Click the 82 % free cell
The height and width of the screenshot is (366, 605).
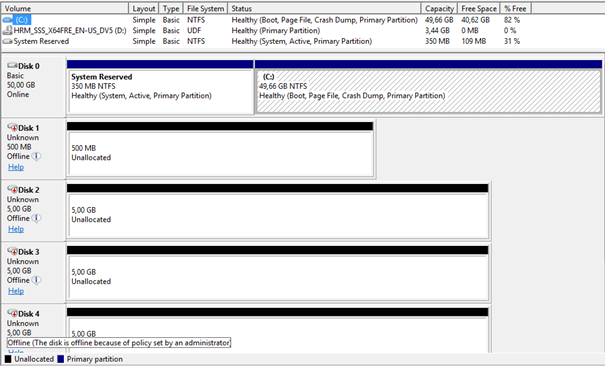coord(512,20)
